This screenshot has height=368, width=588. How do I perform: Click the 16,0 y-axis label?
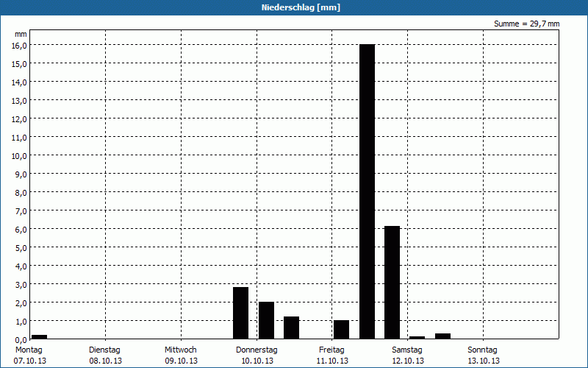(x=19, y=46)
